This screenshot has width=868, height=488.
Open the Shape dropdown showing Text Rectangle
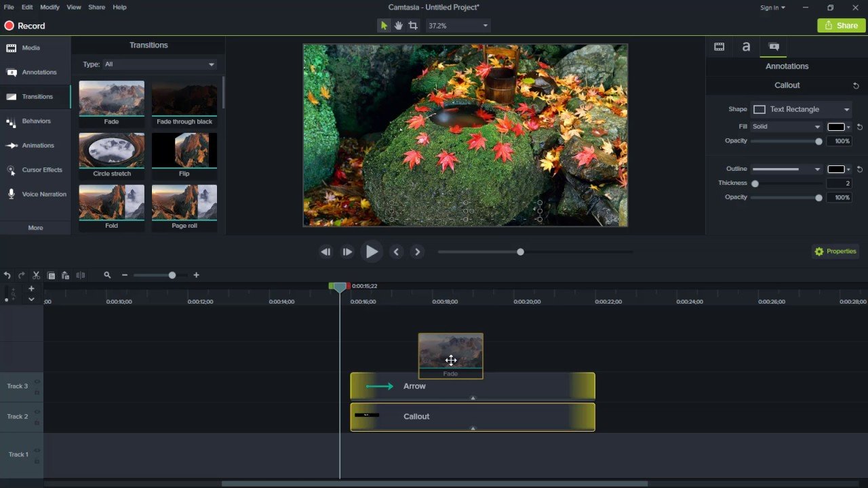point(801,109)
